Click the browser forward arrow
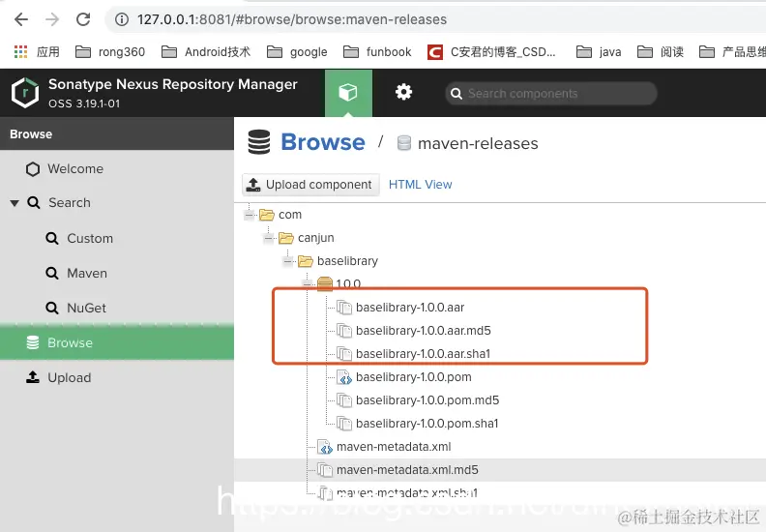Viewport: 766px width, 532px height. click(x=52, y=19)
